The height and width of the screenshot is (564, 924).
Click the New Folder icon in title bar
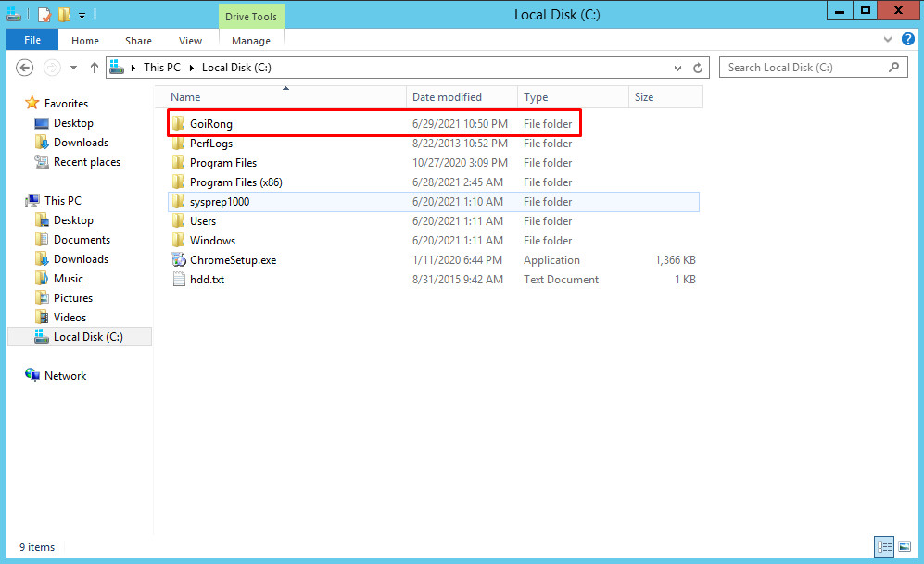[63, 14]
